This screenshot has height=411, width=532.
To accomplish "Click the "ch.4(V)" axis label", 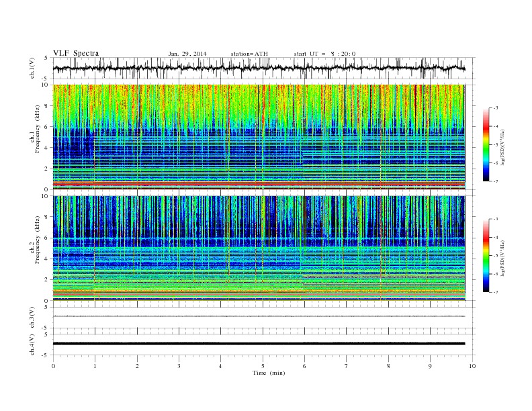I will (32, 345).
